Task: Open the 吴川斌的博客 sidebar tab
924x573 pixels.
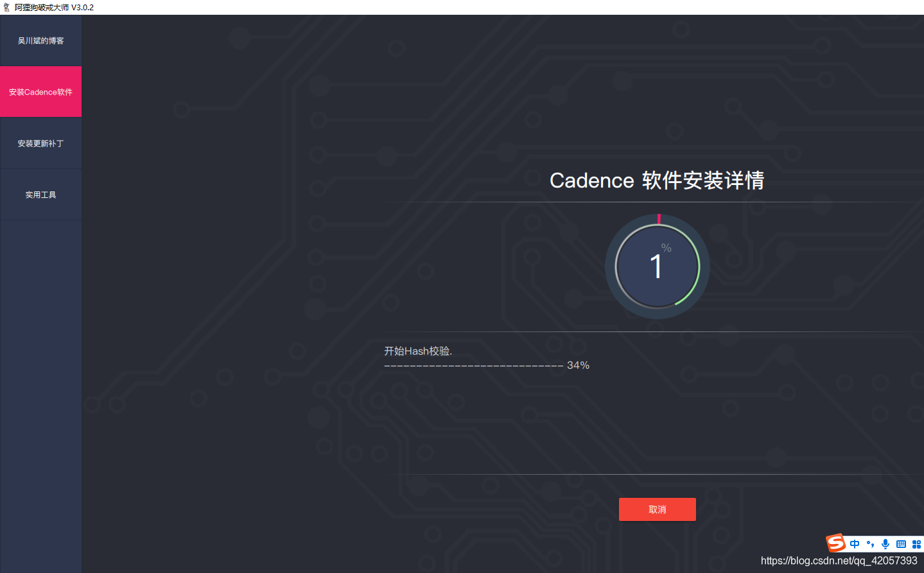Action: (x=41, y=40)
